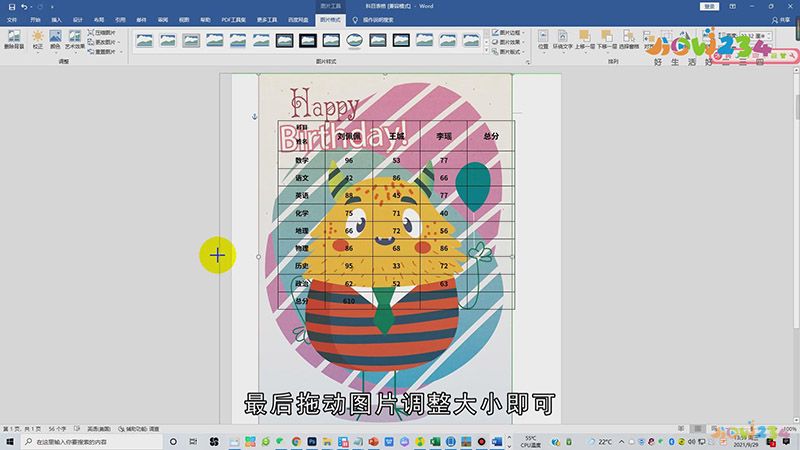Click the Windows taskbar search box
This screenshot has height=450, width=800.
point(92,441)
